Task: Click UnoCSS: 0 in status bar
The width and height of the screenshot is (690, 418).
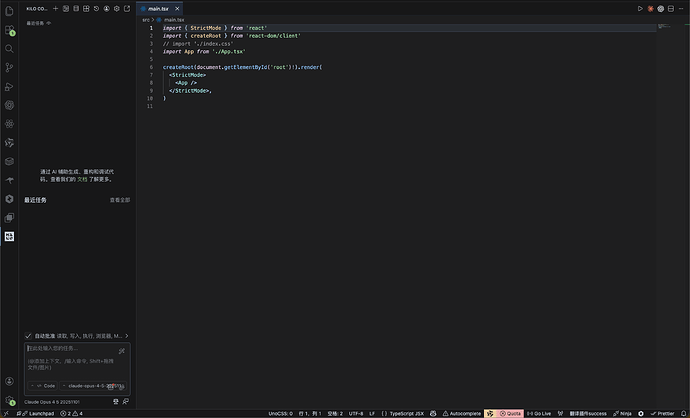Action: point(280,413)
